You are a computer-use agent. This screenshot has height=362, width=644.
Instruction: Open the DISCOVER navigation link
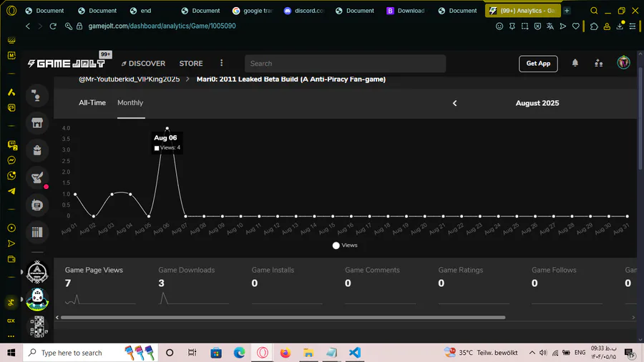point(143,64)
